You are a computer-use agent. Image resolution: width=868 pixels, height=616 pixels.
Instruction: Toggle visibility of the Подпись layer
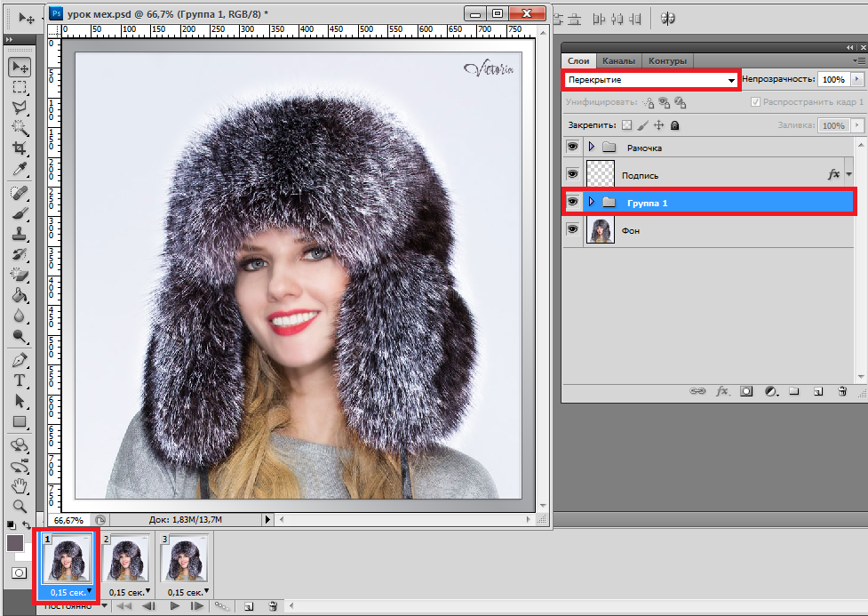pos(572,174)
